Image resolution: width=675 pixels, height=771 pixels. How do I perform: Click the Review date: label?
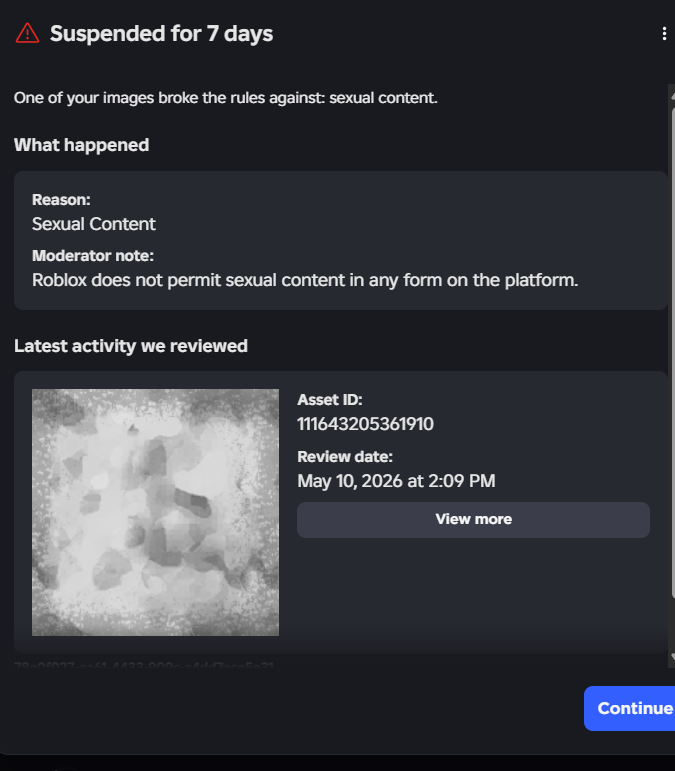(345, 457)
